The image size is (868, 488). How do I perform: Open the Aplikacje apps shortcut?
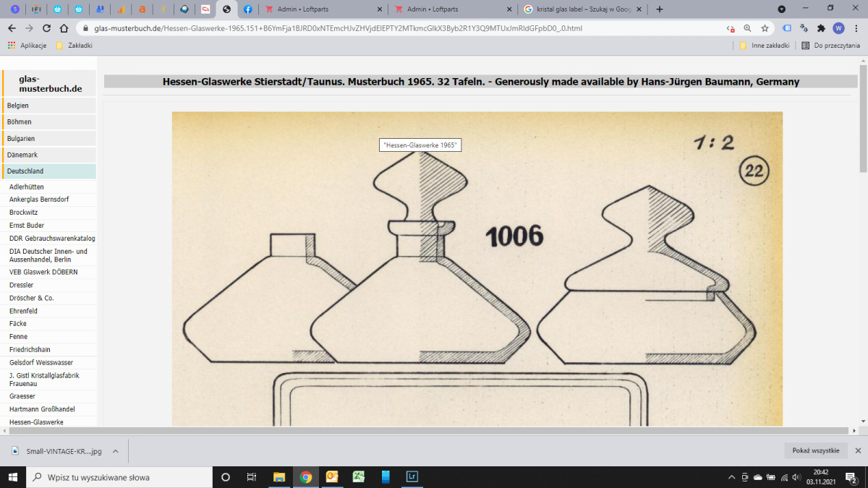(x=27, y=45)
